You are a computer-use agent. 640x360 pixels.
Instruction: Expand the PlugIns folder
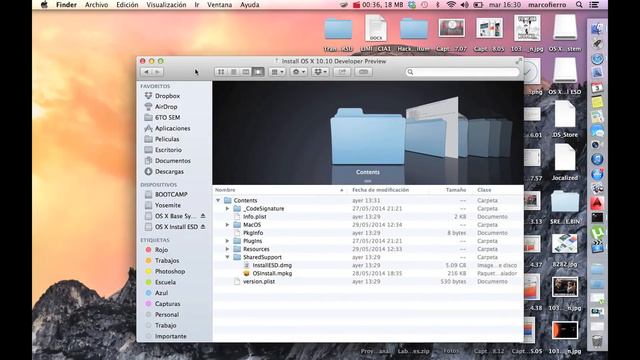coord(227,241)
